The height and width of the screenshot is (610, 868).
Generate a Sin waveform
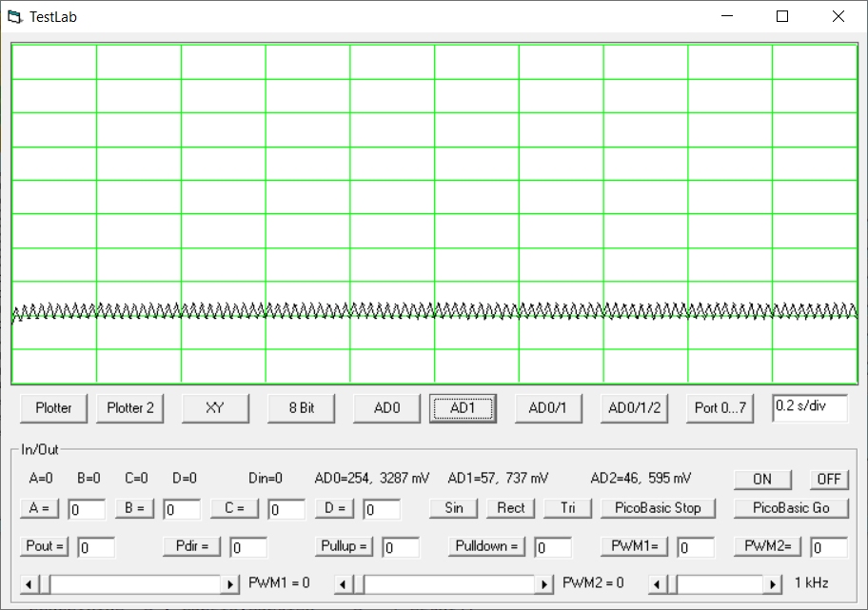pyautogui.click(x=454, y=508)
